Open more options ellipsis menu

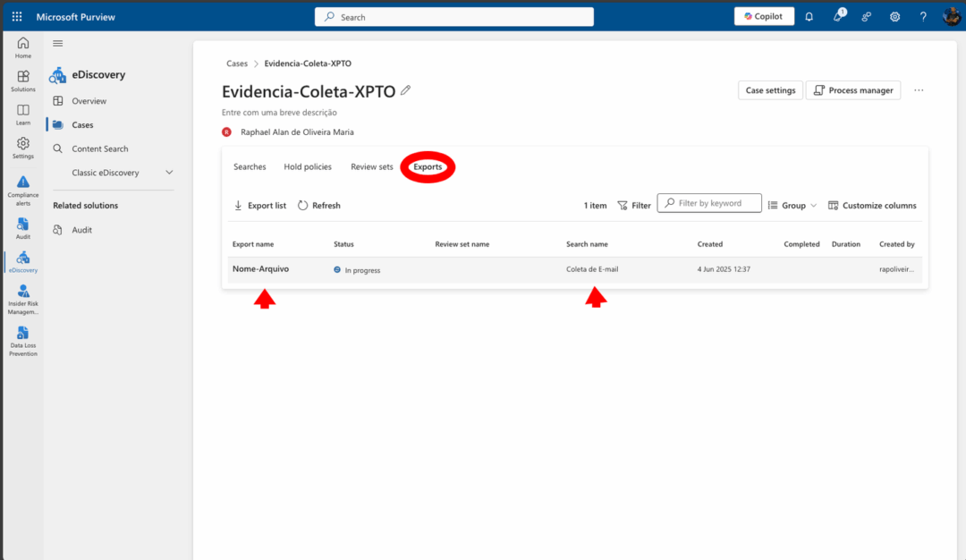pos(919,90)
